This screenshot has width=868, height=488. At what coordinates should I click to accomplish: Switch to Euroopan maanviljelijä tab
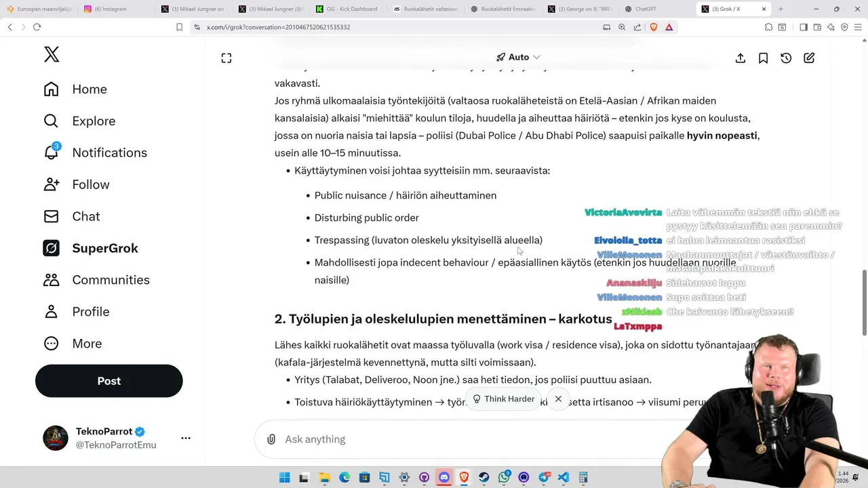[x=39, y=9]
